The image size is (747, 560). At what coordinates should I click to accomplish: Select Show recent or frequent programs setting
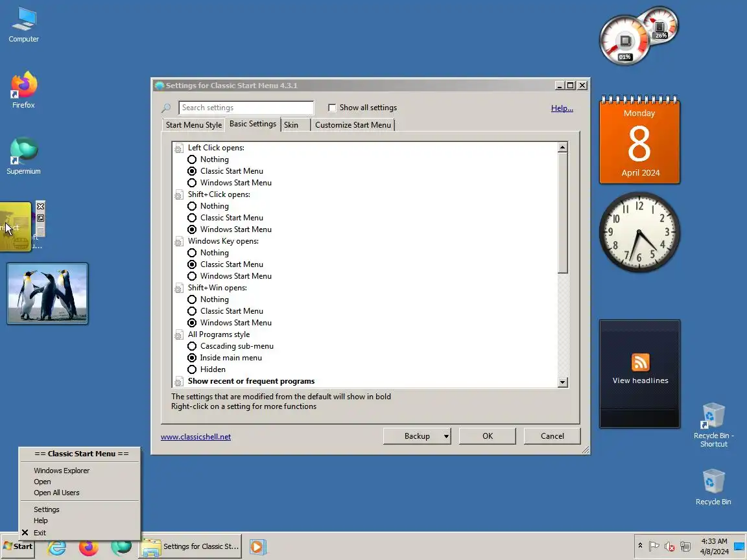coord(251,381)
